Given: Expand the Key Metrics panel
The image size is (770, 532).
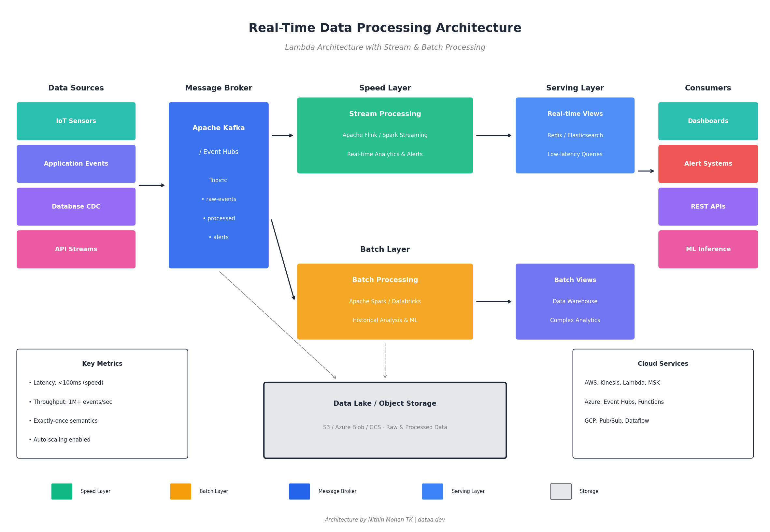Looking at the screenshot, I should coord(102,363).
